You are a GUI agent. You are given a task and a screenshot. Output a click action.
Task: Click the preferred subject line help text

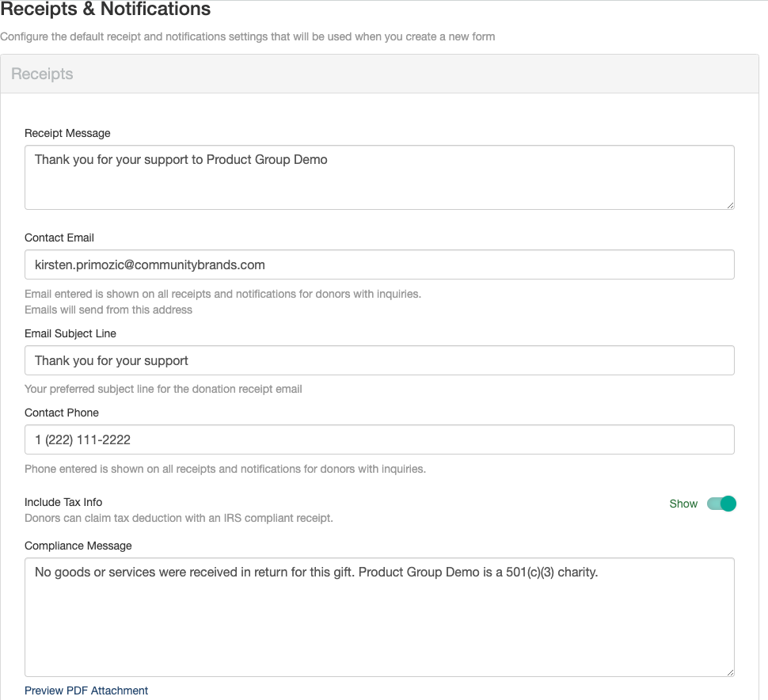[163, 389]
